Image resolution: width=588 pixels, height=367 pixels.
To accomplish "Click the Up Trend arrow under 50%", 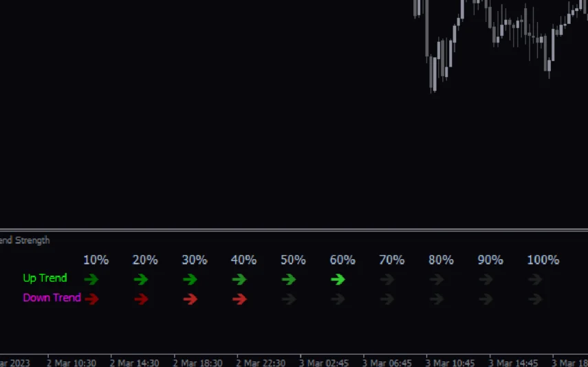I will click(289, 280).
